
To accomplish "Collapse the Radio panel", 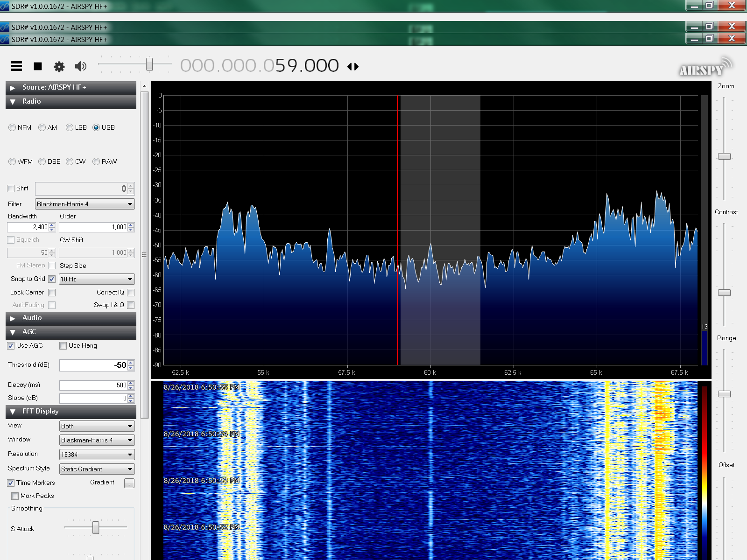I will (71, 101).
